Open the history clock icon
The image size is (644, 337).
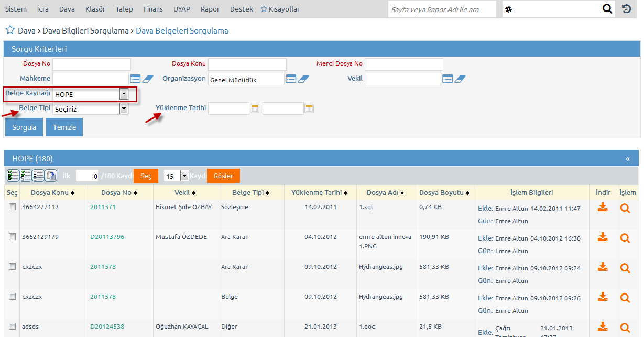point(626,9)
